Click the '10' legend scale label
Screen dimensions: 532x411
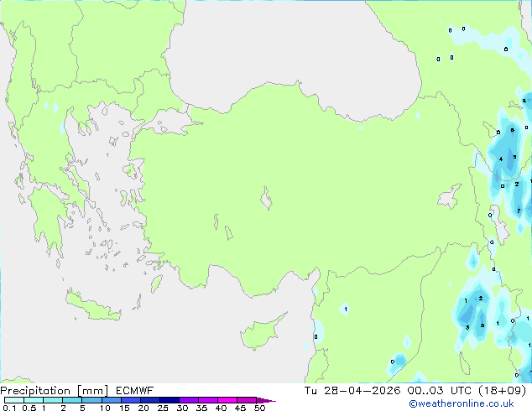point(105,408)
